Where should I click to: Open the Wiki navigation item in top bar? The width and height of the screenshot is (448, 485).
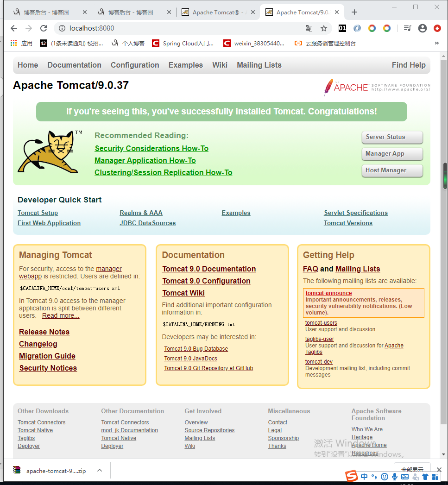click(x=220, y=65)
